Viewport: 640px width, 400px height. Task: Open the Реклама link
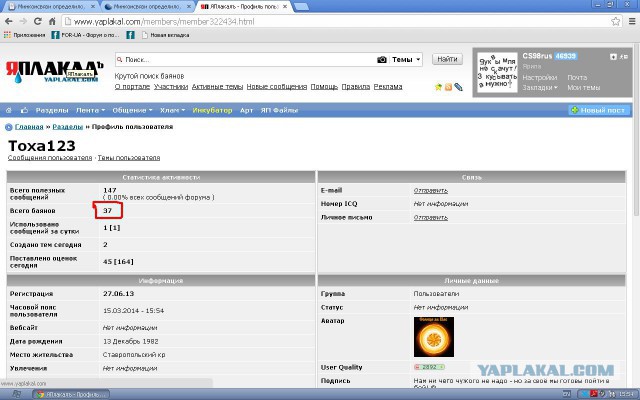[x=388, y=87]
